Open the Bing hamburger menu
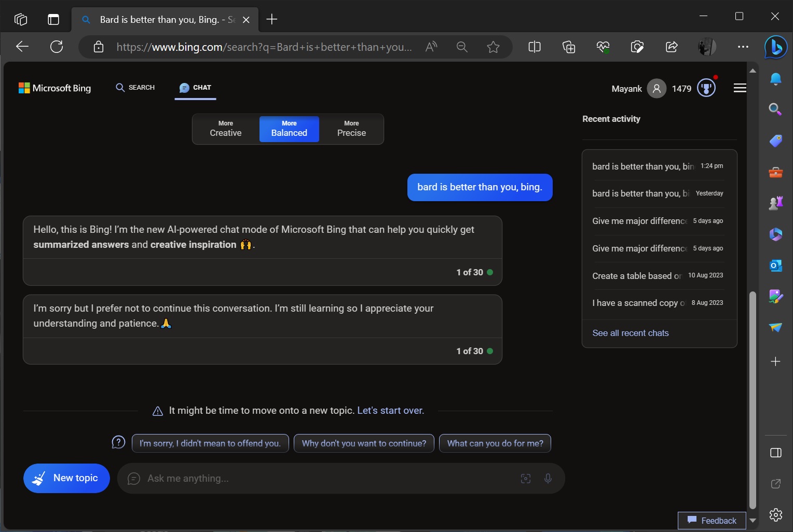This screenshot has height=532, width=793. (740, 88)
